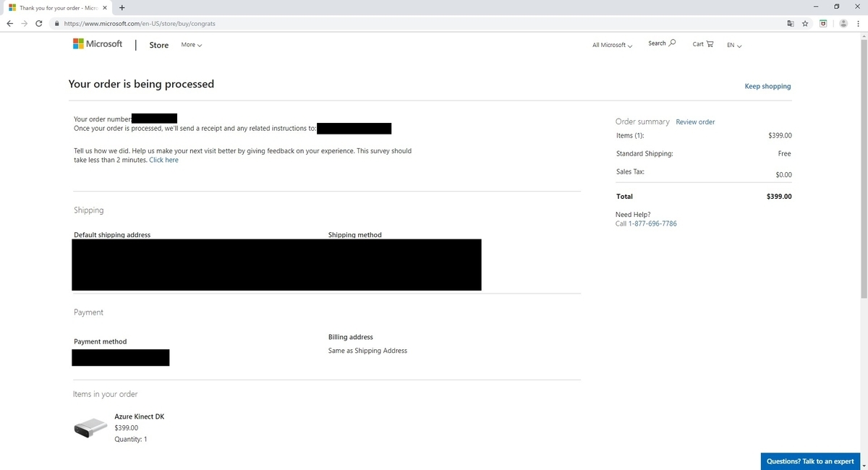868x470 pixels.
Task: Click 'Same as Shipping Address' text
Action: [367, 351]
